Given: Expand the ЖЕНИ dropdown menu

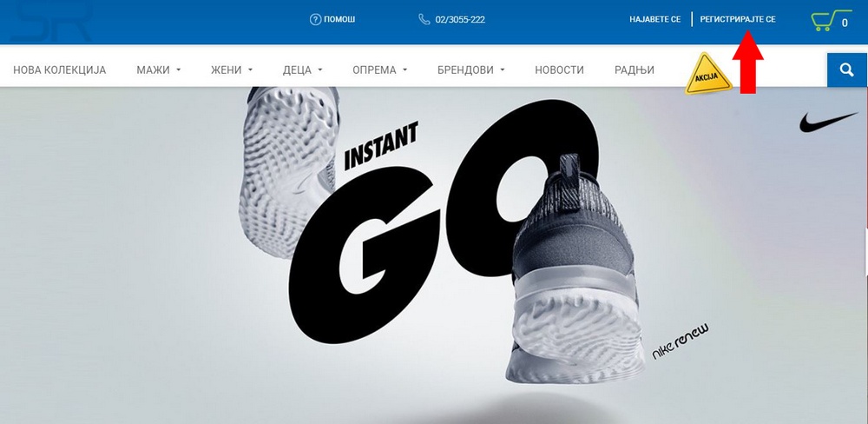Looking at the screenshot, I should click(232, 70).
